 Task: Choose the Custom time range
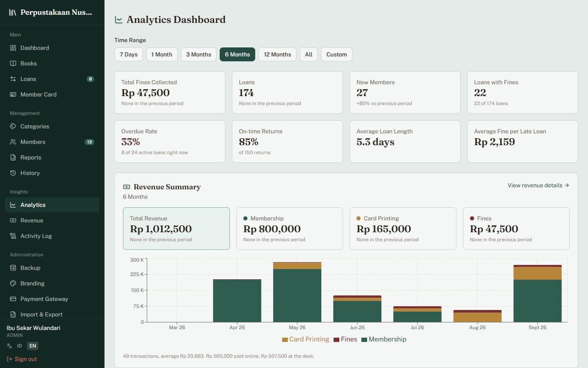coord(336,54)
